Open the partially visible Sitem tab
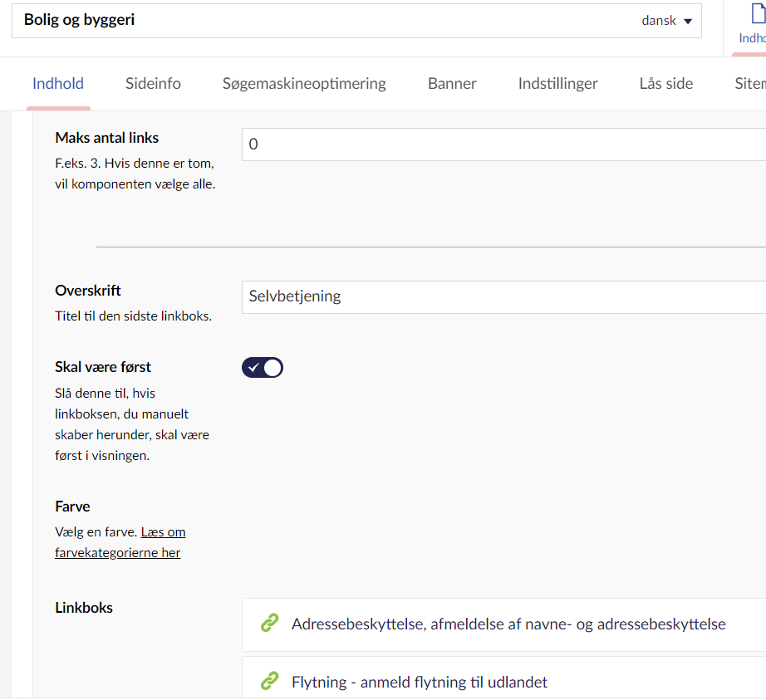 pos(749,83)
